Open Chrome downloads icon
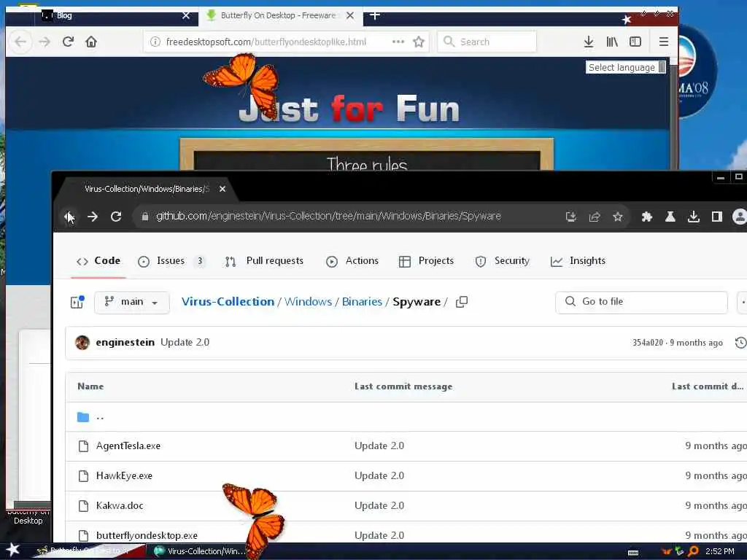Screen dimensions: 747x560 pos(694,217)
